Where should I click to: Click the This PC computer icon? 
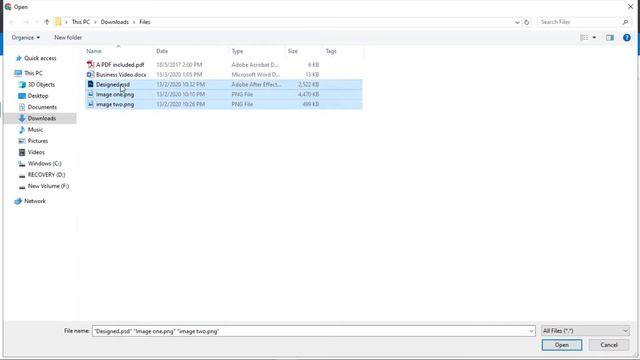(18, 73)
